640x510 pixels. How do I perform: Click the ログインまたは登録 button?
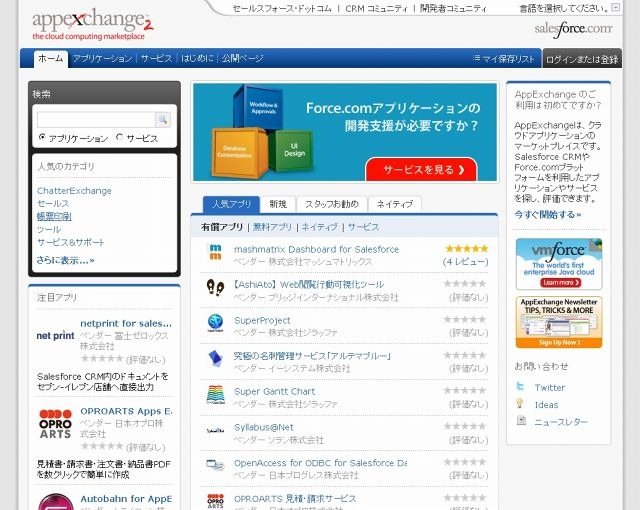(x=582, y=59)
